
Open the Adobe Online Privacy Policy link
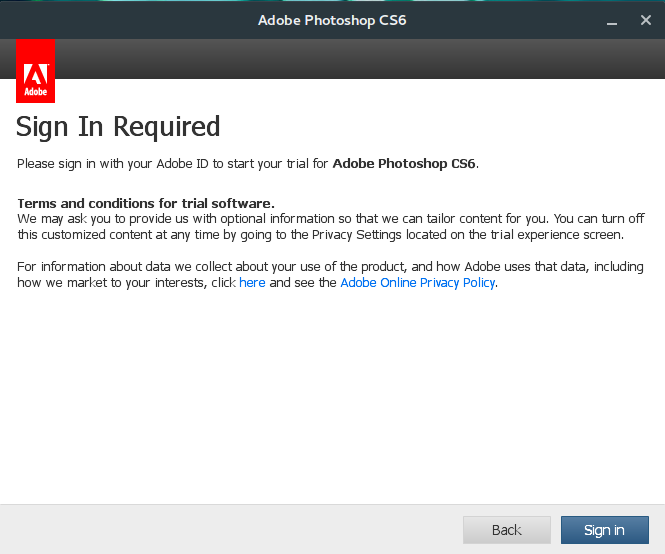coord(417,283)
